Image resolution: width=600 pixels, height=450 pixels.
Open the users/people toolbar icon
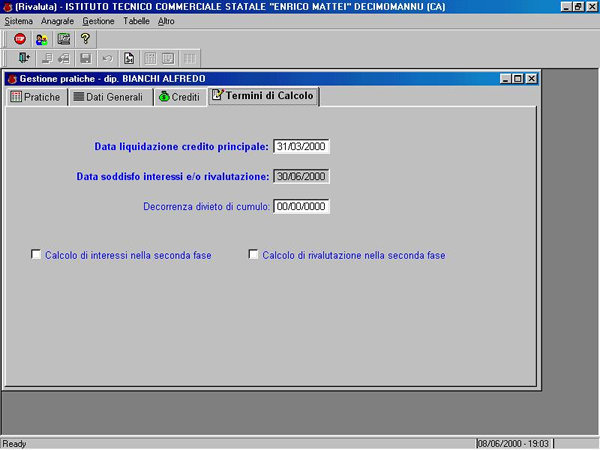point(41,39)
